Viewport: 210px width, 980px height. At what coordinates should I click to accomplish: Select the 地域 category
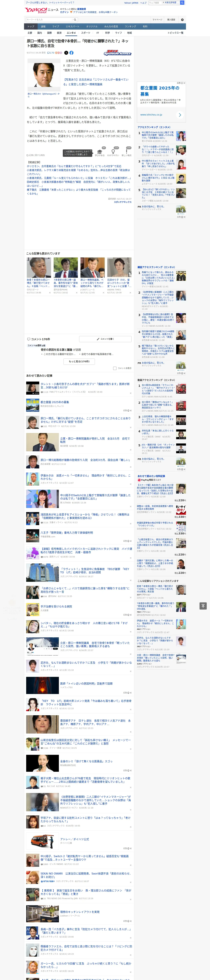pos(130,33)
